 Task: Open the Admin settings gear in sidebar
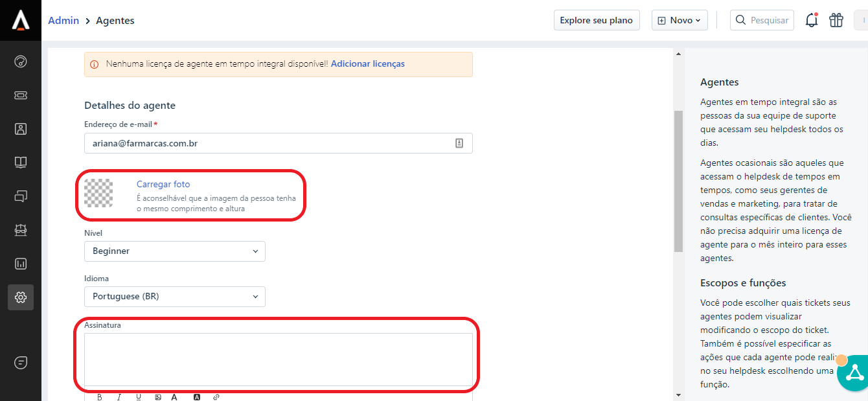[21, 297]
